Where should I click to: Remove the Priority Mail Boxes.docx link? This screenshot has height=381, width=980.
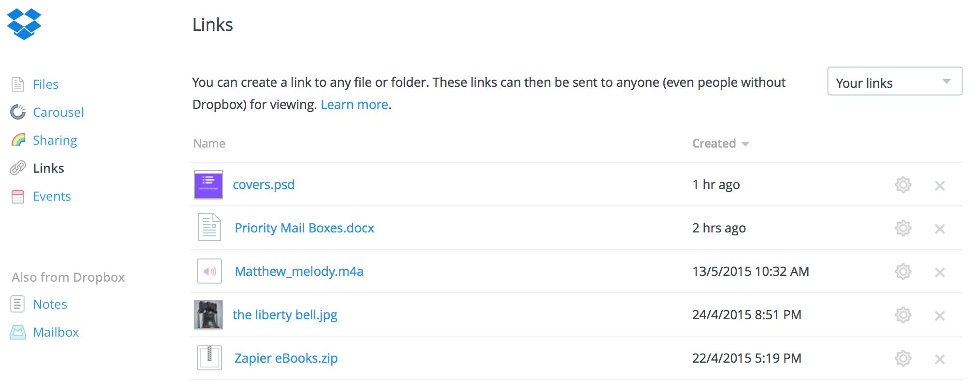pos(939,229)
